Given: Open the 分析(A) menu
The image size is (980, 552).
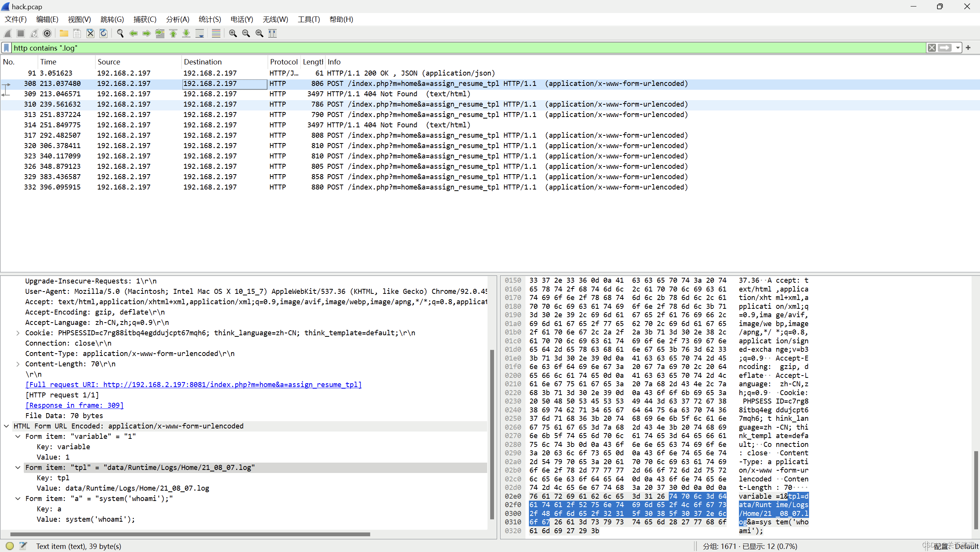Looking at the screenshot, I should [177, 19].
